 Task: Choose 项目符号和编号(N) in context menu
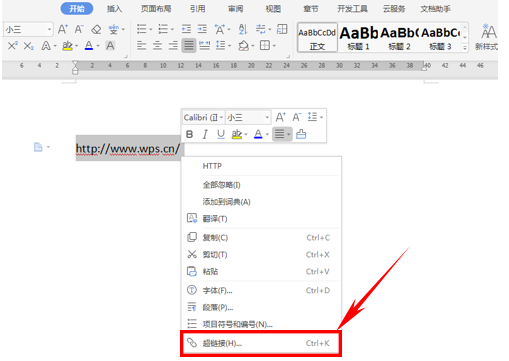coord(261,324)
